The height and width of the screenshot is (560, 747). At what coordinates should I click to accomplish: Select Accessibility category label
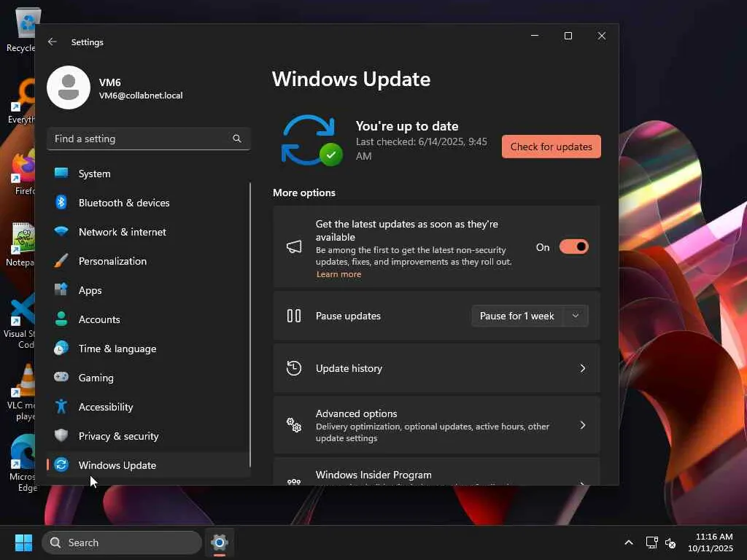(106, 407)
